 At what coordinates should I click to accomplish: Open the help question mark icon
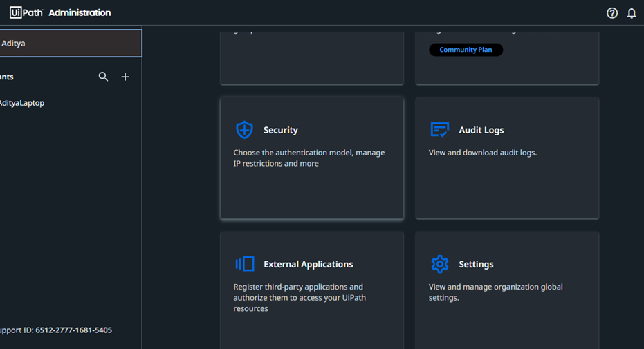pos(612,13)
